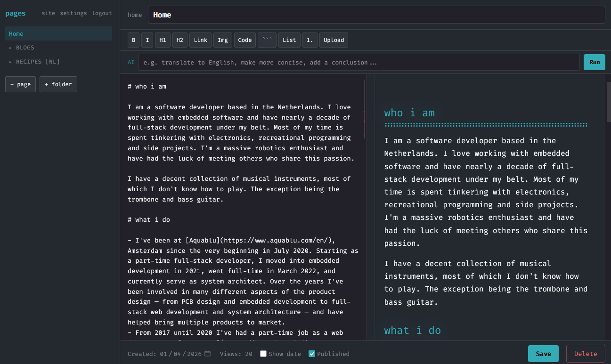Insert an image with the Img button
This screenshot has width=611, height=364.
[223, 40]
